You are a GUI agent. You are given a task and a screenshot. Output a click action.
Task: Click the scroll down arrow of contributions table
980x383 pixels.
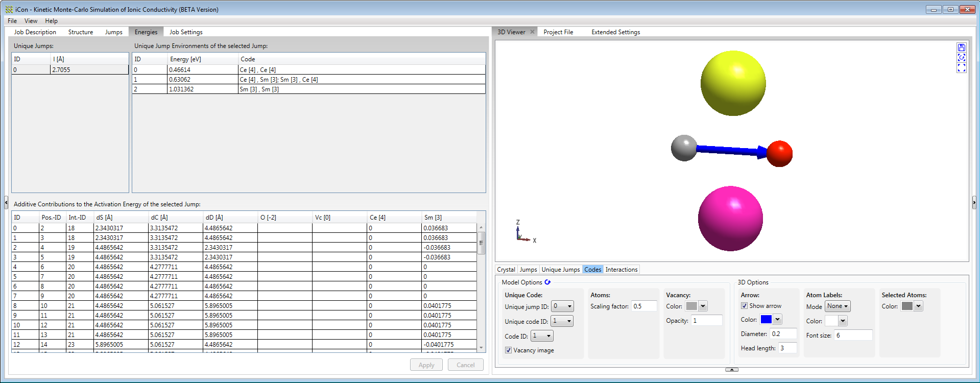[x=481, y=348]
